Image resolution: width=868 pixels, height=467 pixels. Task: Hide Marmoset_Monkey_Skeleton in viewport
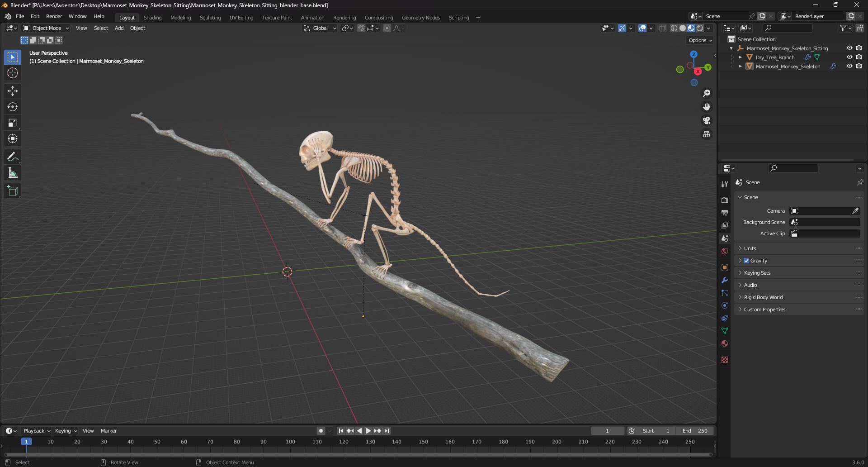(x=849, y=66)
